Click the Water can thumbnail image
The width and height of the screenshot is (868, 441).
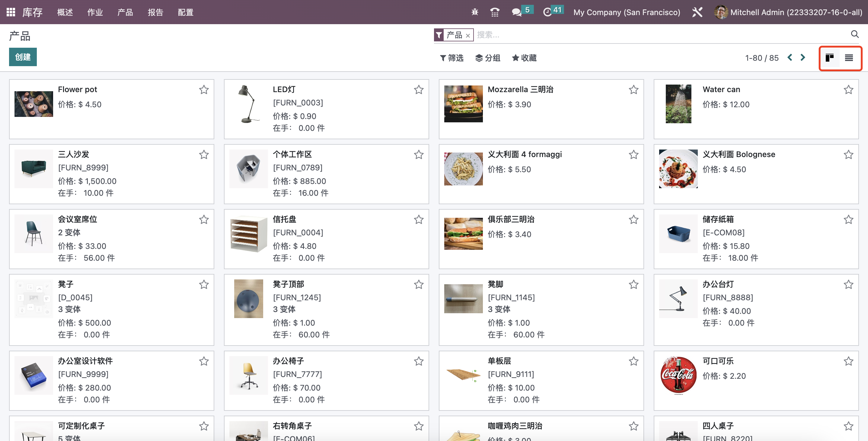(678, 104)
